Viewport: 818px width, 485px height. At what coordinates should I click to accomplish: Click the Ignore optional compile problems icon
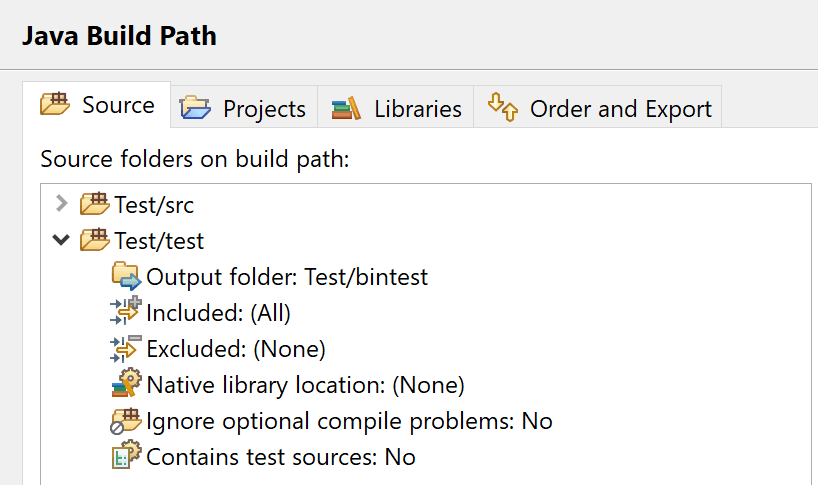(x=126, y=421)
